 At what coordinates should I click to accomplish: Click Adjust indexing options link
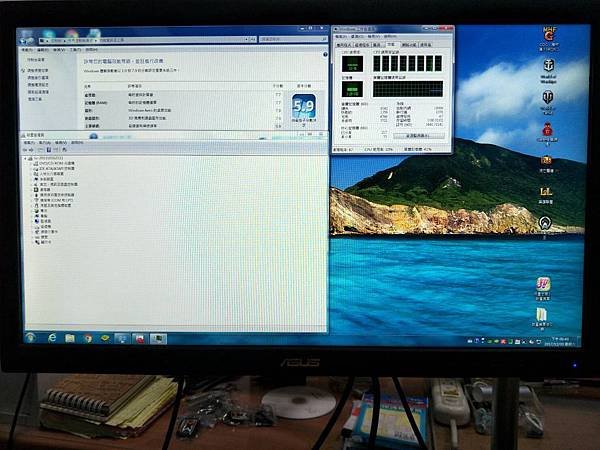pos(38,78)
